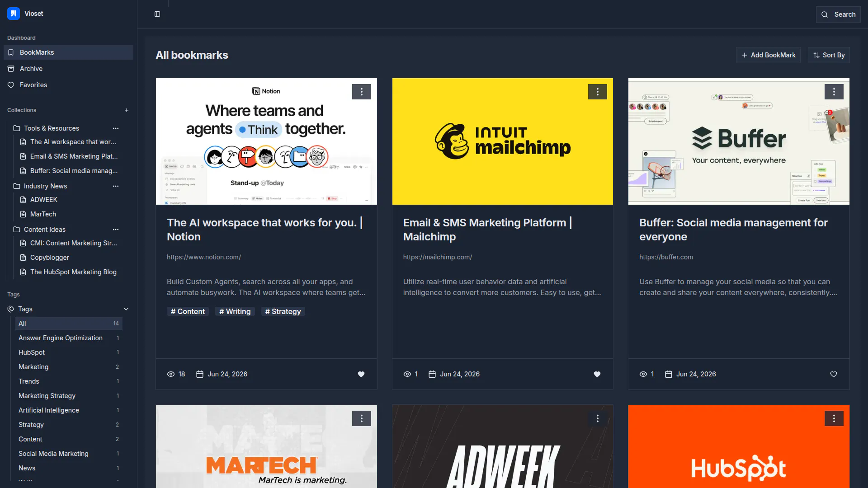Click the Tags label icon
This screenshot has height=488, width=868.
[x=11, y=309]
